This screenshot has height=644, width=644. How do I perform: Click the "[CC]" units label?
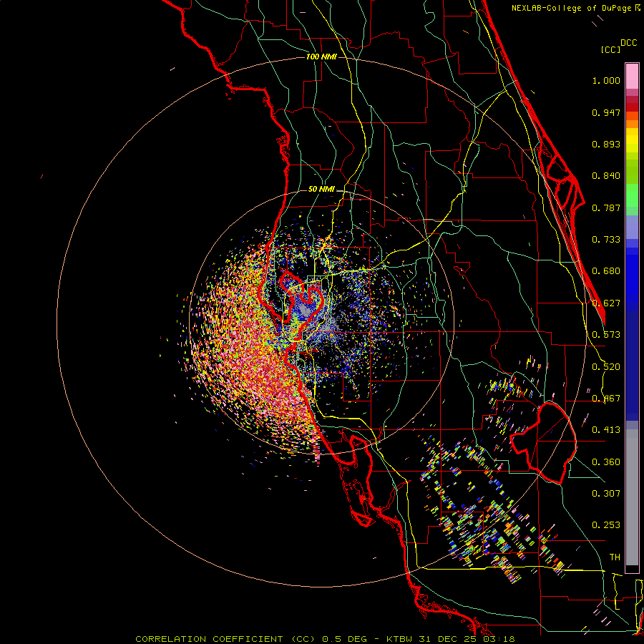(610, 49)
